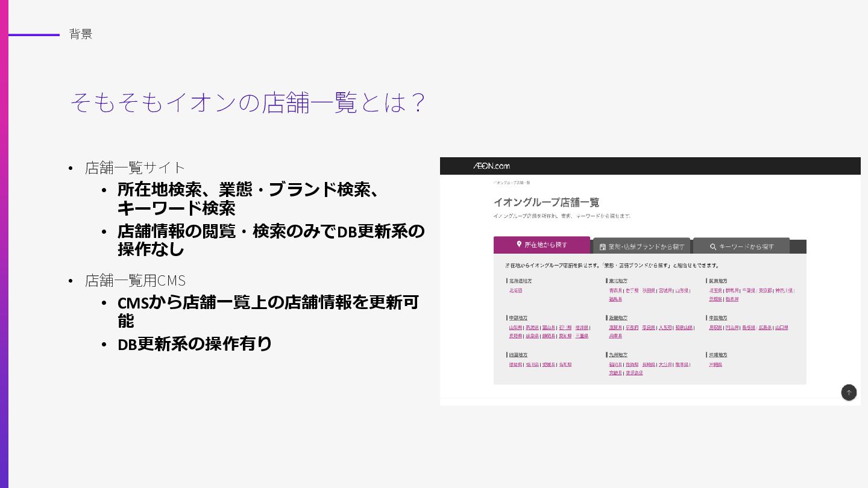Open the 青森県 link

[x=615, y=290]
